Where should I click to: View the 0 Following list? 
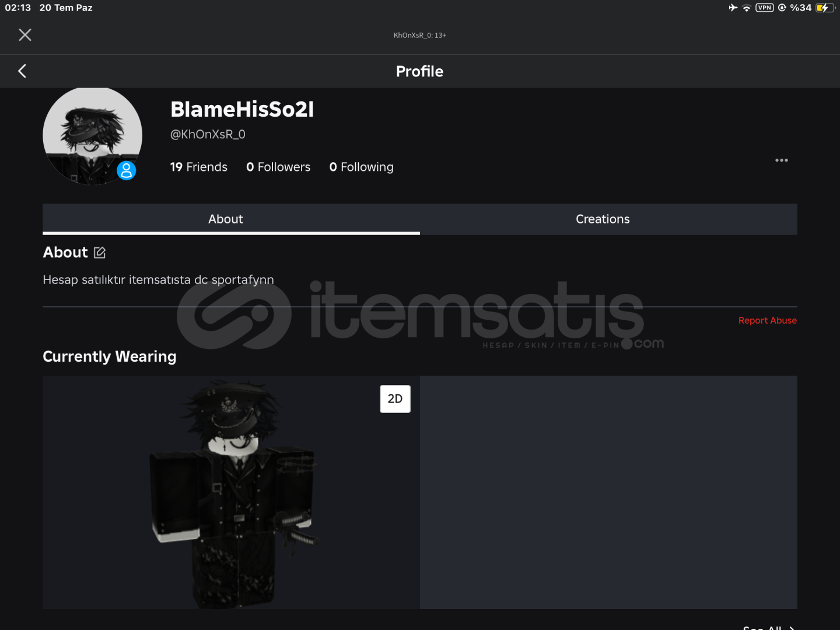(361, 167)
